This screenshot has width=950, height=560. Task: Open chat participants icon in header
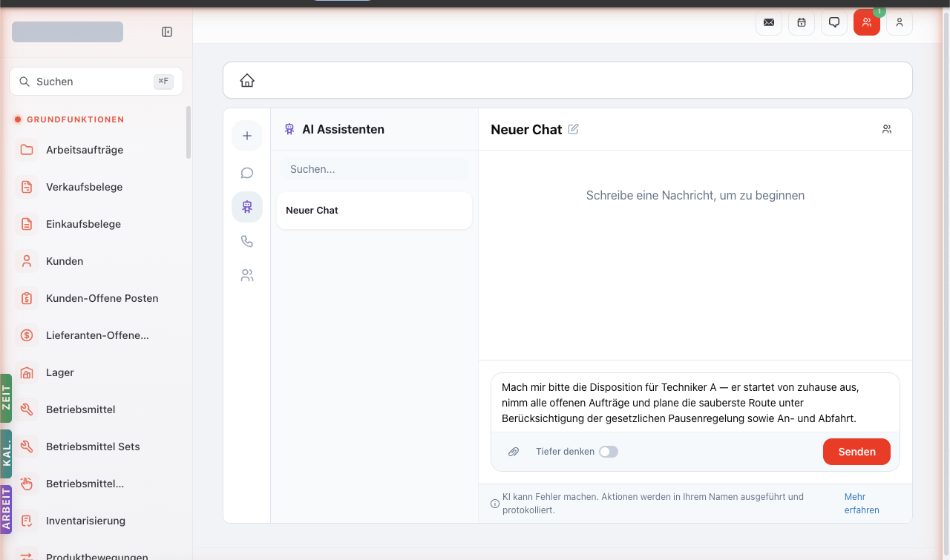pyautogui.click(x=887, y=129)
